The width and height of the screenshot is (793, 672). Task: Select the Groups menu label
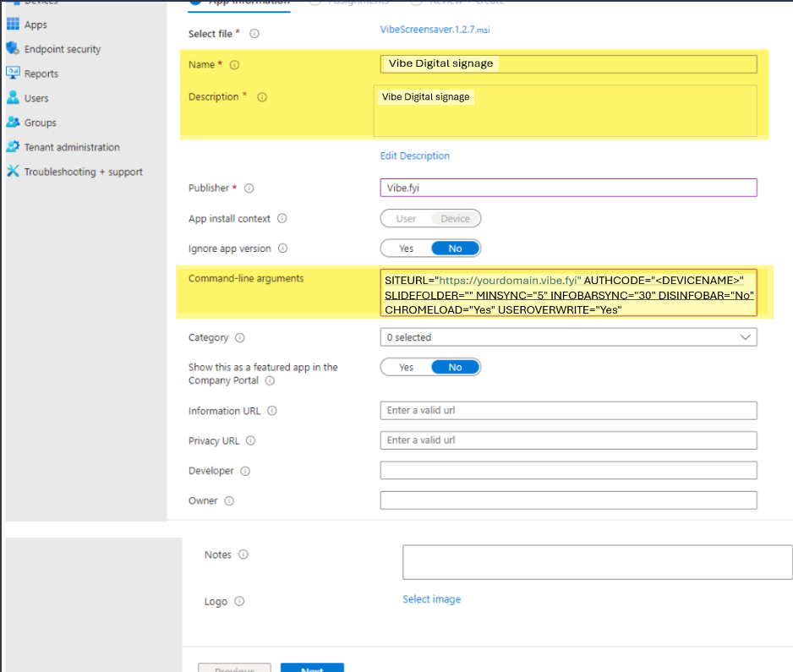(x=40, y=123)
